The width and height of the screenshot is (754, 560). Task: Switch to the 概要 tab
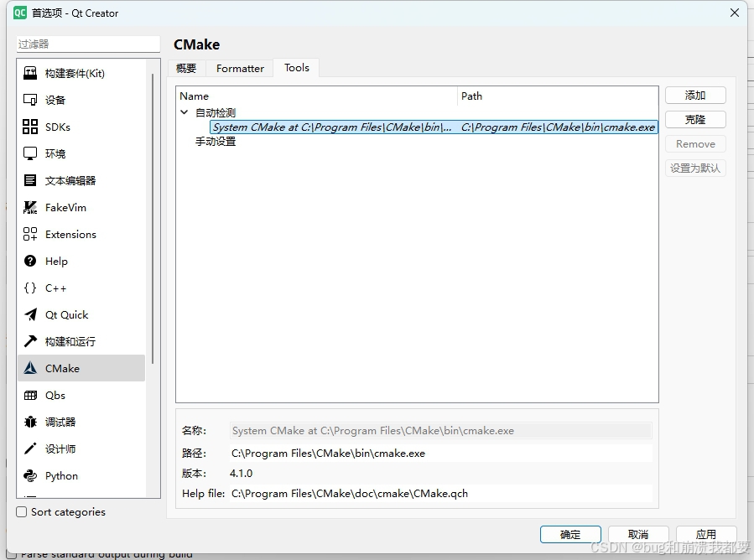pos(186,68)
